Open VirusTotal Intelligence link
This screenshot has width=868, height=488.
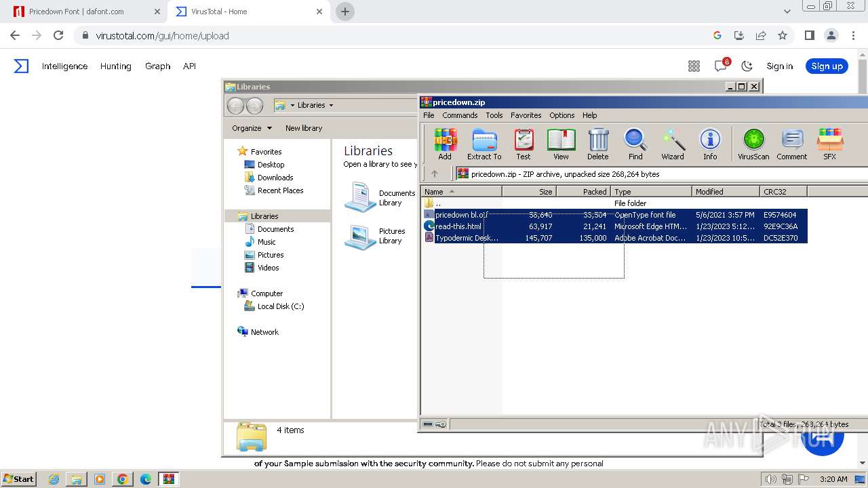click(64, 66)
